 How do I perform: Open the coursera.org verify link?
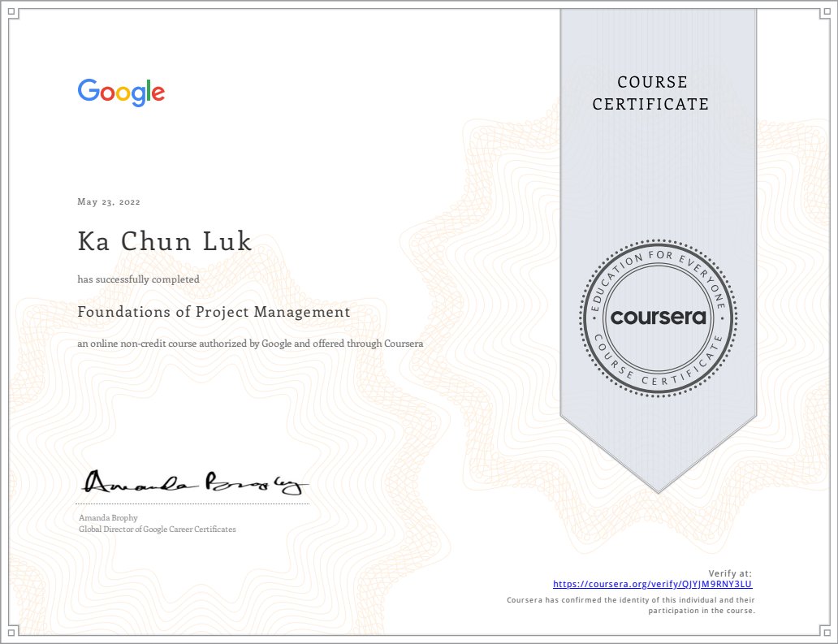[x=652, y=584]
